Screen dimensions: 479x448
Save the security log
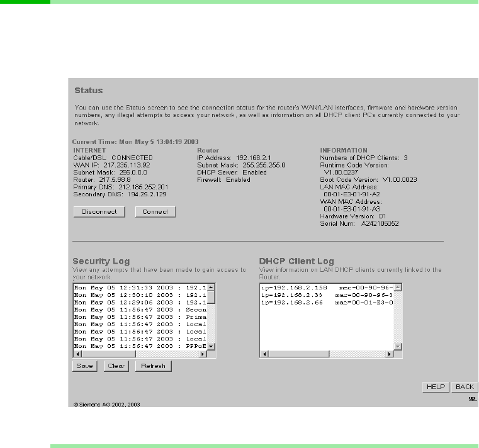pyautogui.click(x=84, y=366)
